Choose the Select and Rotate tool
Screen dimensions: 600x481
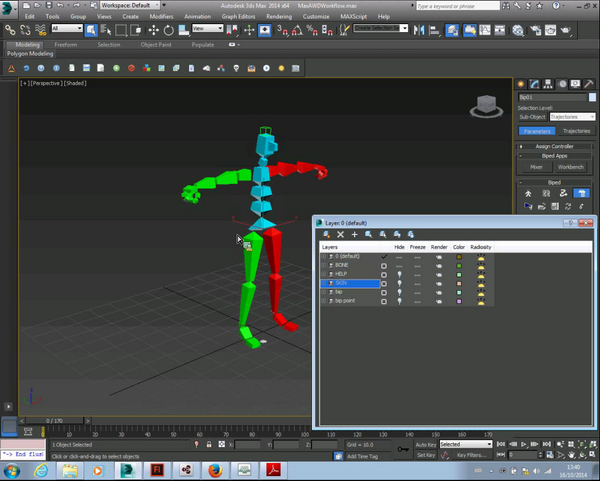[168, 30]
